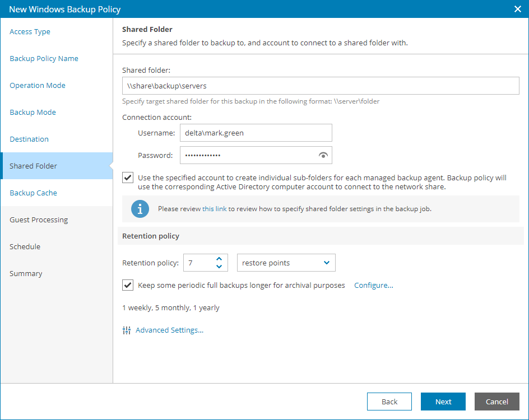Go back to the previous wizard step

click(389, 402)
